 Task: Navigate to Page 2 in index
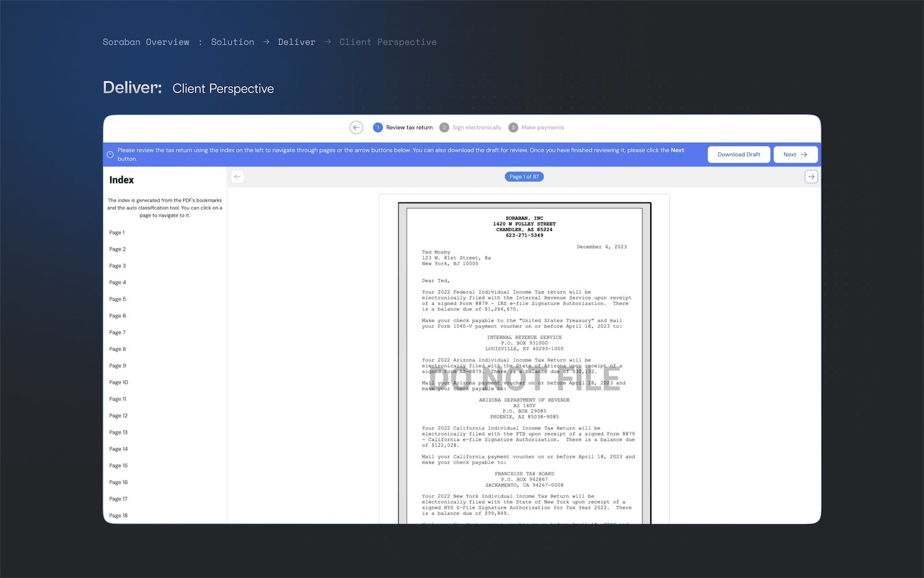[117, 249]
